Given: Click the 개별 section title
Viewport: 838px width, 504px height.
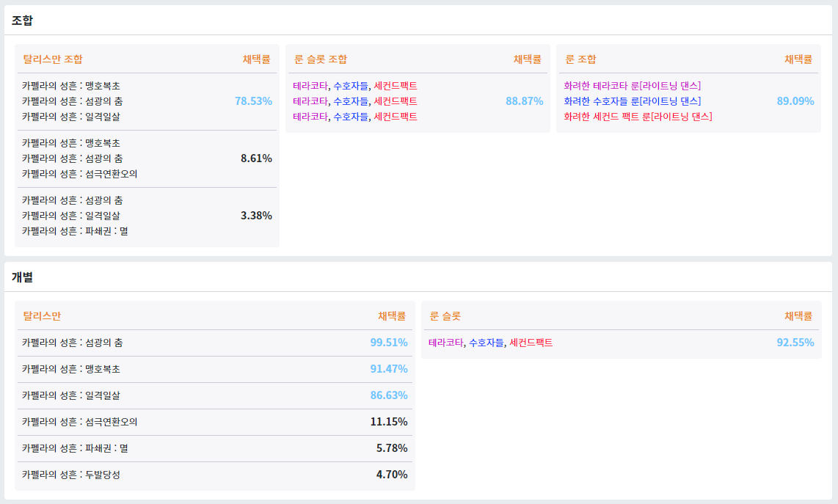Looking at the screenshot, I should [22, 277].
